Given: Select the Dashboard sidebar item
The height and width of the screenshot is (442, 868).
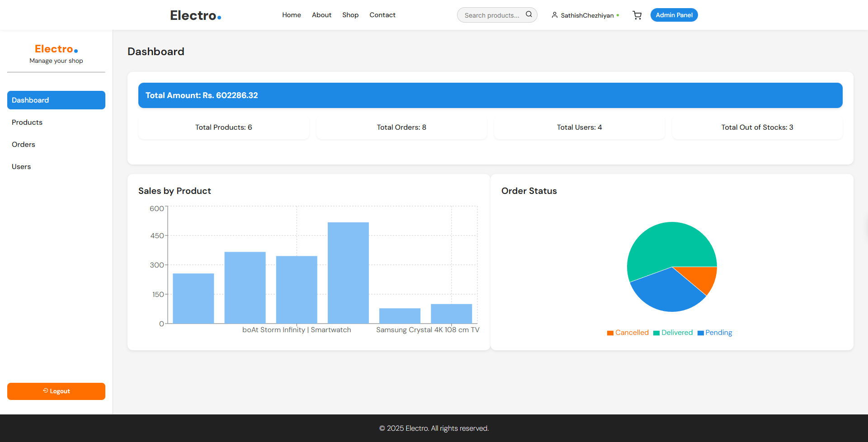Looking at the screenshot, I should (56, 100).
